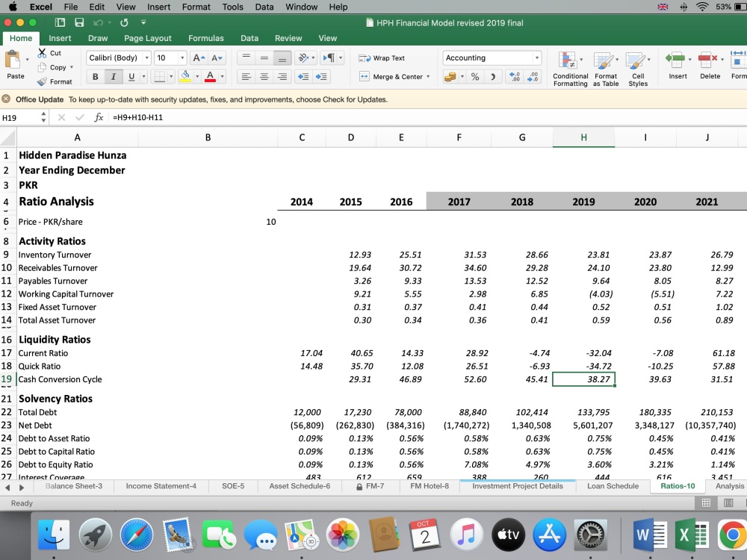Open the Calibri font name dropdown
This screenshot has height=560, width=747.
[x=146, y=57]
